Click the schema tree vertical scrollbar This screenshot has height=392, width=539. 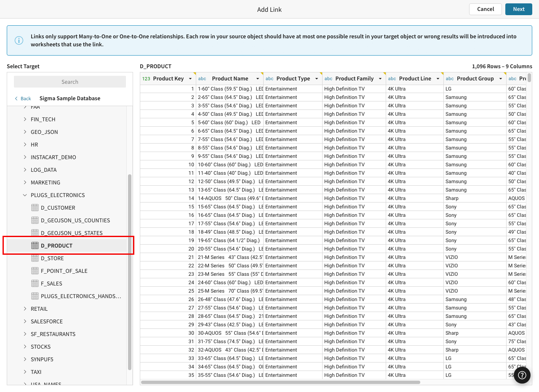pyautogui.click(x=130, y=272)
